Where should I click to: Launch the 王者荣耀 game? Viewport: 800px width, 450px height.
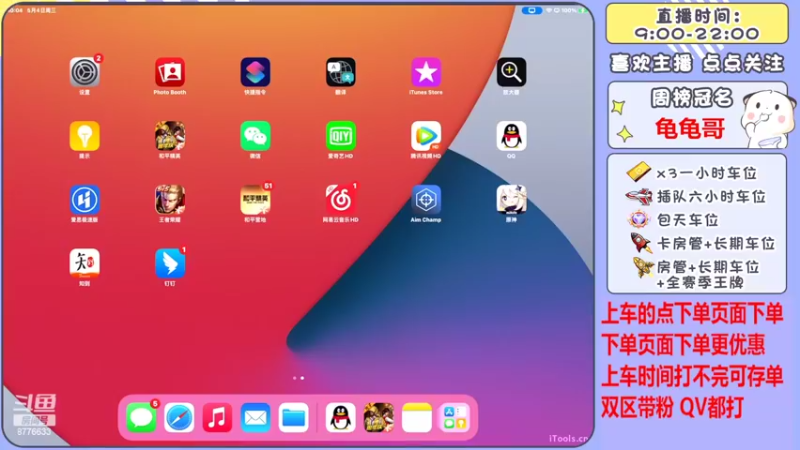[170, 199]
